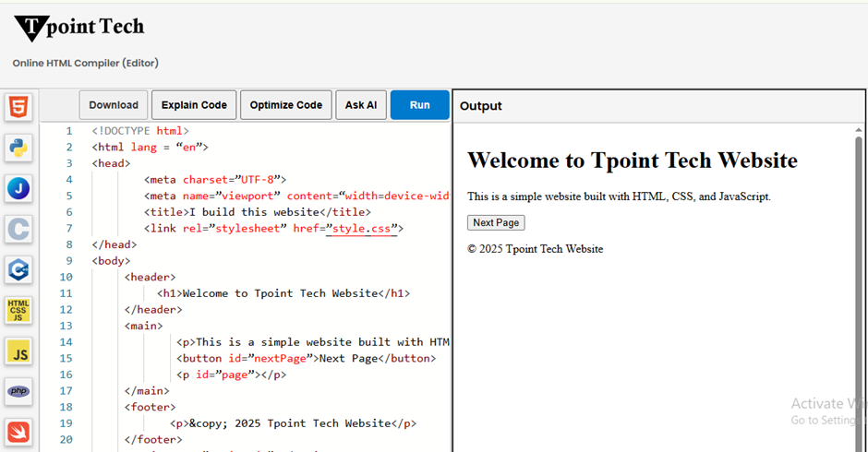
Task: Choose the C language compiler icon
Action: tap(18, 229)
